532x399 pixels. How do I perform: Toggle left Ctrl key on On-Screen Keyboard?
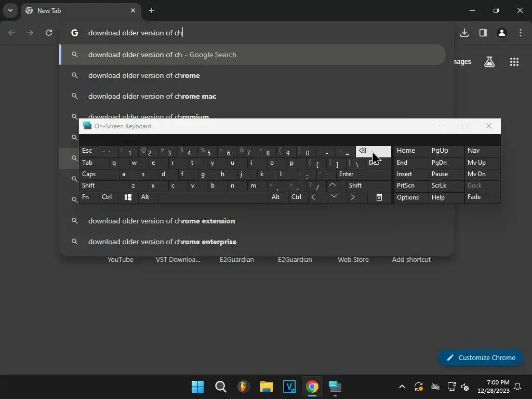coord(109,197)
